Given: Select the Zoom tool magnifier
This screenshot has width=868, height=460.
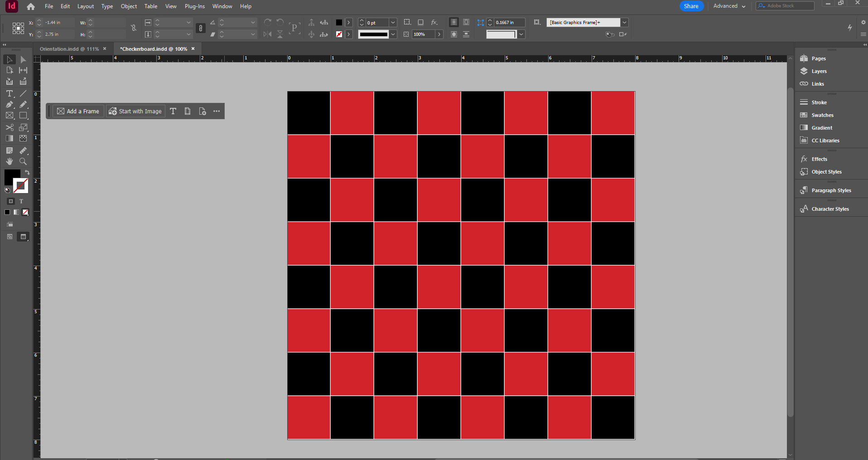Looking at the screenshot, I should [x=23, y=161].
